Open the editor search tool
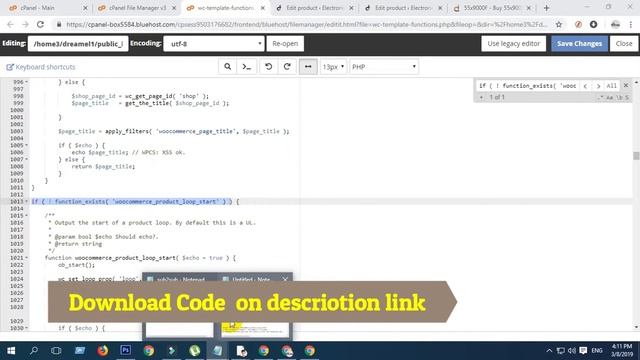Viewport: 640px width, 360px height. [227, 67]
